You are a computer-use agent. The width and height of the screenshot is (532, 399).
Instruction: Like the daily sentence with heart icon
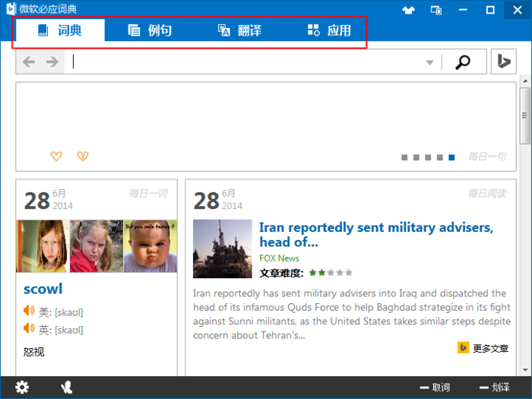coord(56,156)
